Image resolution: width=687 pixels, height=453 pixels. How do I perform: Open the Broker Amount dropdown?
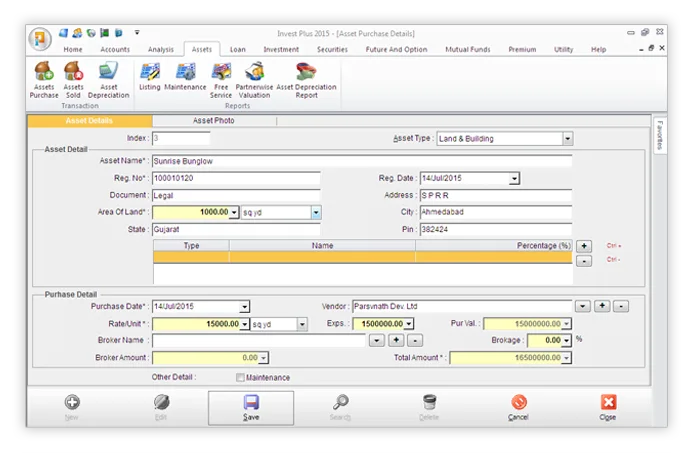pos(263,358)
